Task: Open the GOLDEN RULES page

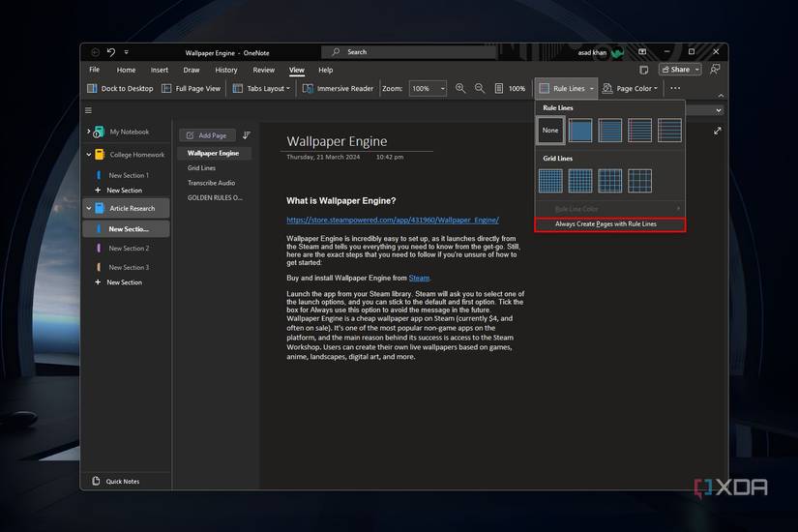Action: [215, 197]
